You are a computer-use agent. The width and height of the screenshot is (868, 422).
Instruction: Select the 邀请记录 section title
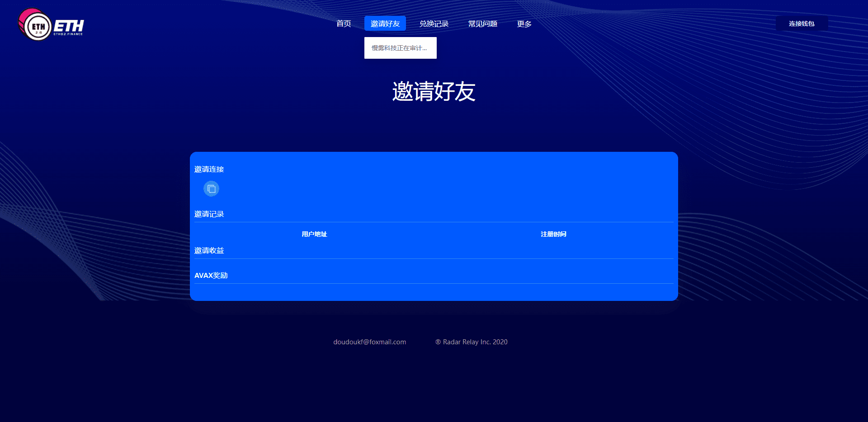(209, 214)
